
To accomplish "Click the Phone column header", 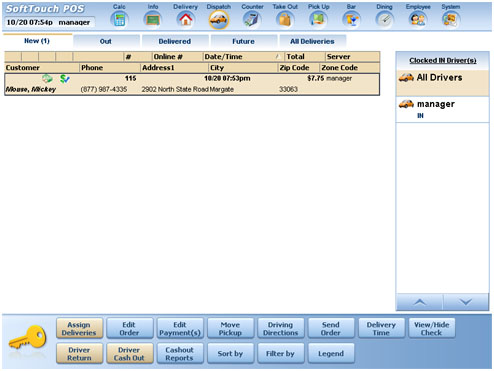I will pyautogui.click(x=110, y=68).
